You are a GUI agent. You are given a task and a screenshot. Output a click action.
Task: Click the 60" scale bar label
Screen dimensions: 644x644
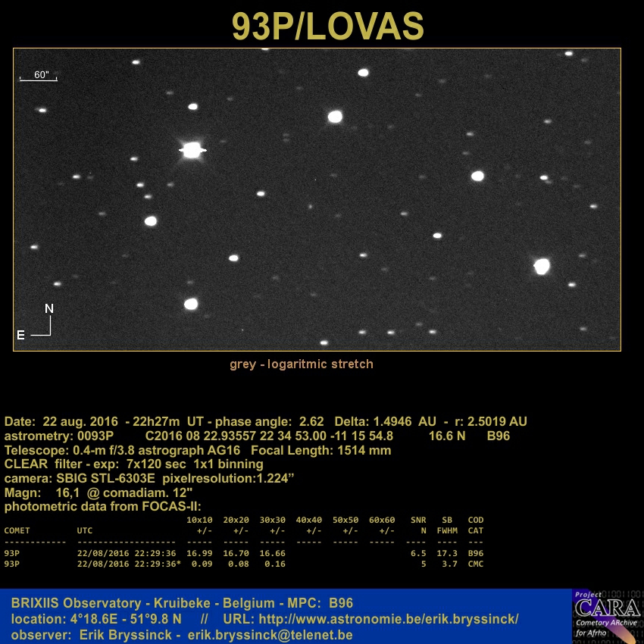[x=41, y=75]
